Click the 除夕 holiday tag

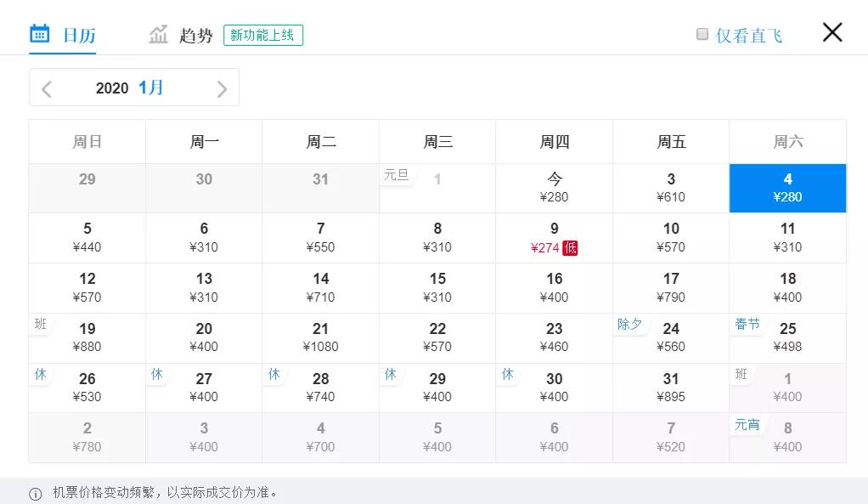tap(630, 324)
